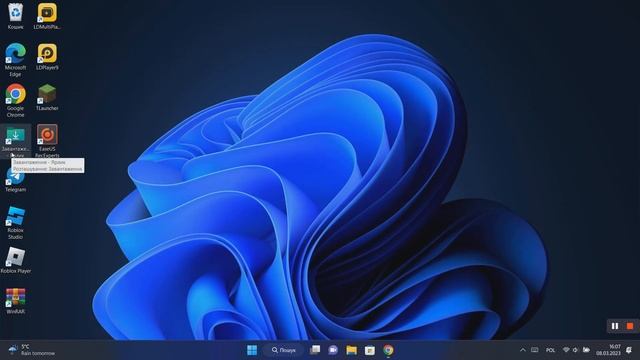Screen dimensions: 640x360
Task: Open the Wi-Fi network tray icon
Action: click(566, 350)
